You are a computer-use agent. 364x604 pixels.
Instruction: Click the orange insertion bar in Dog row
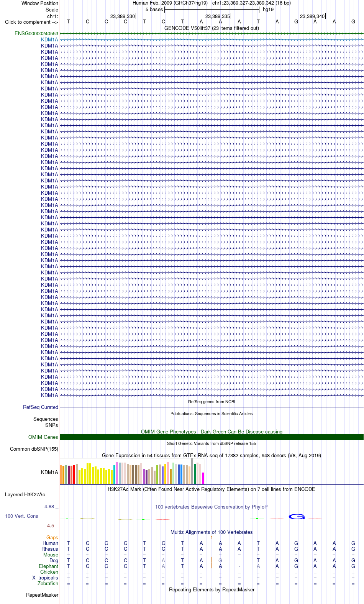point(212,560)
